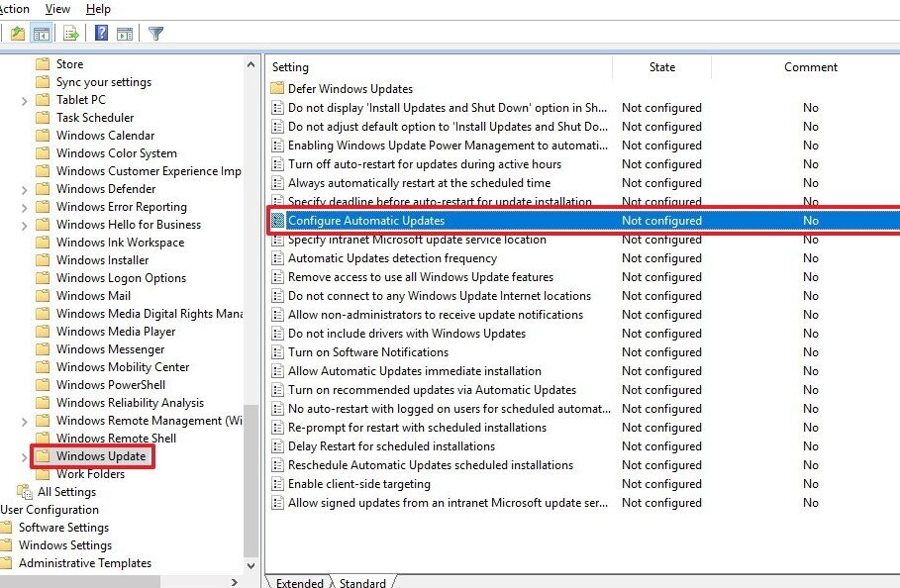Sort settings by the State column header
Image resolution: width=900 pixels, height=588 pixels.
(660, 66)
